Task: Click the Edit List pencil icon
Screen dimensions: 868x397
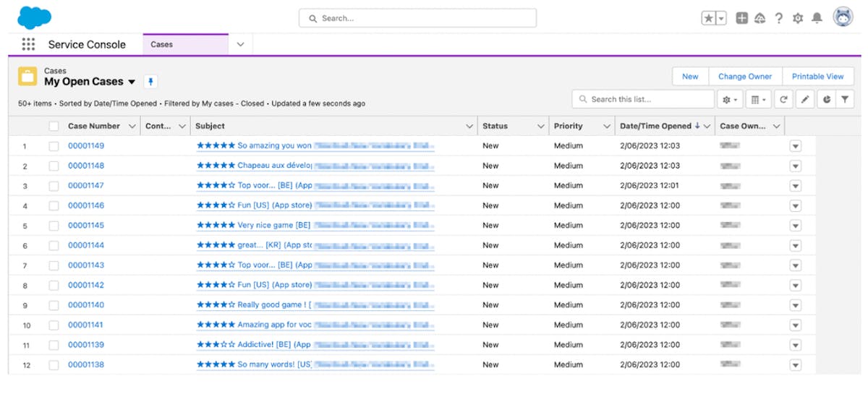Action: point(804,100)
